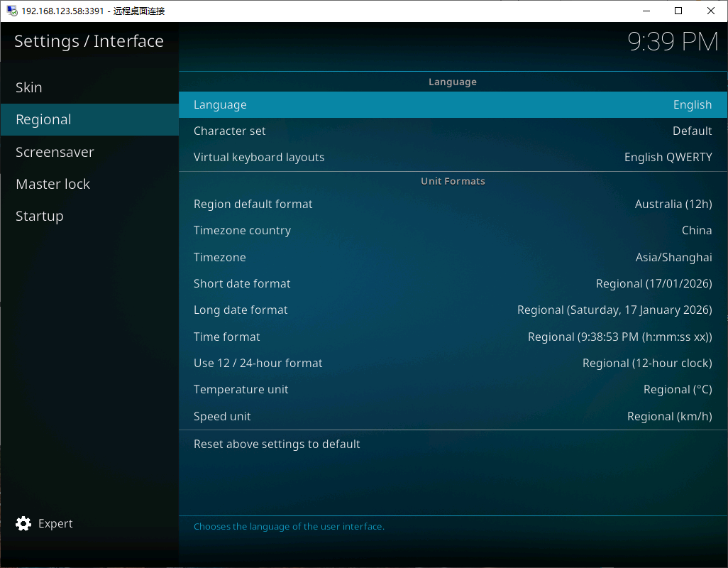Choose Virtual keyboard layouts
The height and width of the screenshot is (568, 728).
[x=453, y=157]
